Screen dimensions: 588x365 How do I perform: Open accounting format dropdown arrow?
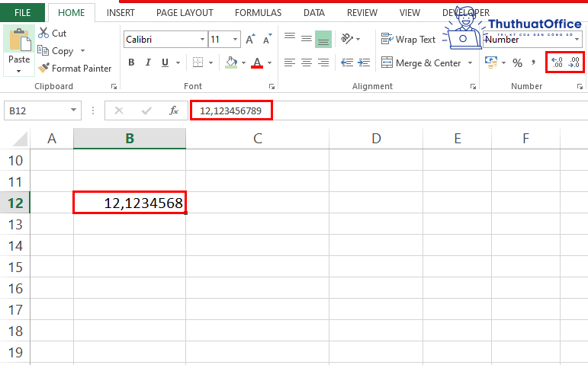[x=503, y=62]
